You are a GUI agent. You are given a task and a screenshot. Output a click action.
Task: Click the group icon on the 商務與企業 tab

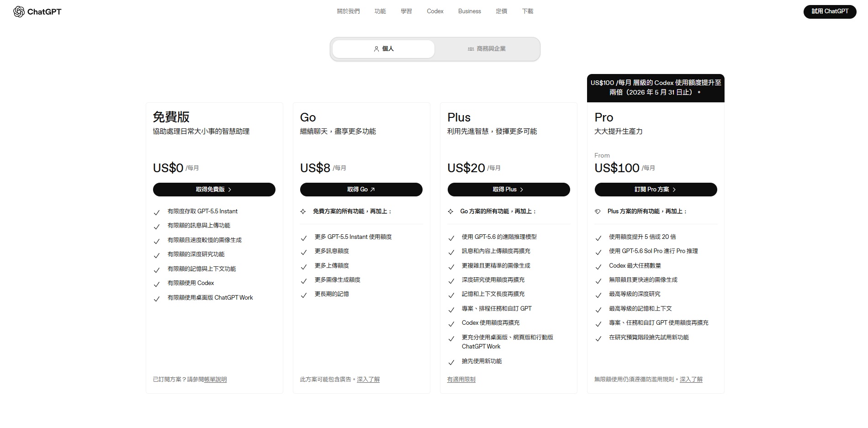click(x=471, y=49)
